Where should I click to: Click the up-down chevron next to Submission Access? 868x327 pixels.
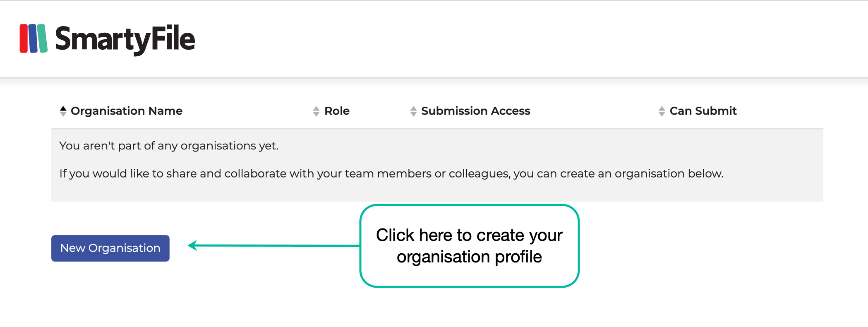click(x=413, y=111)
